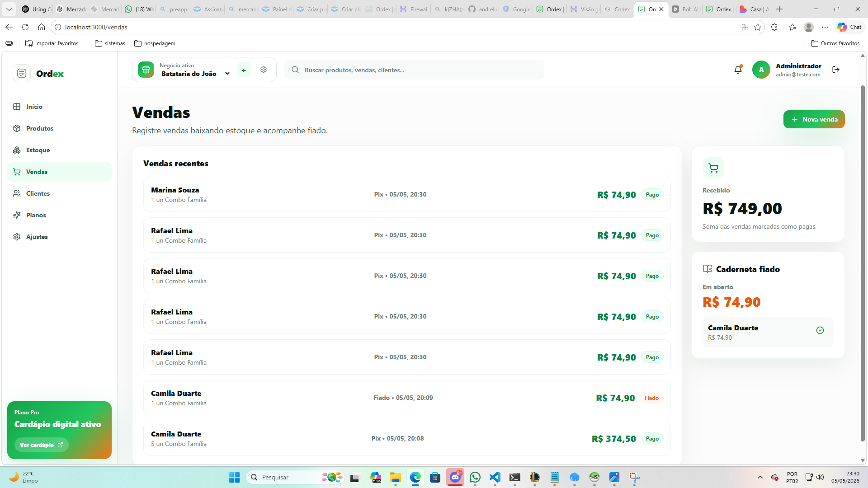Select Vendas in the sidebar menu
Screen dimensions: 868x488
click(59, 172)
